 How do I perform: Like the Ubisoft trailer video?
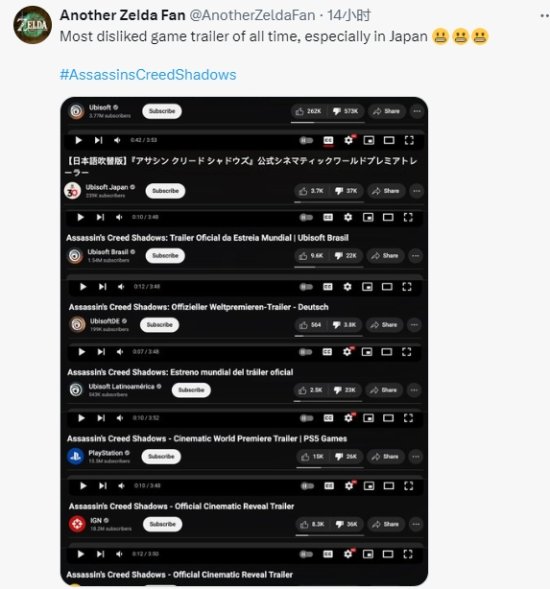(x=308, y=111)
